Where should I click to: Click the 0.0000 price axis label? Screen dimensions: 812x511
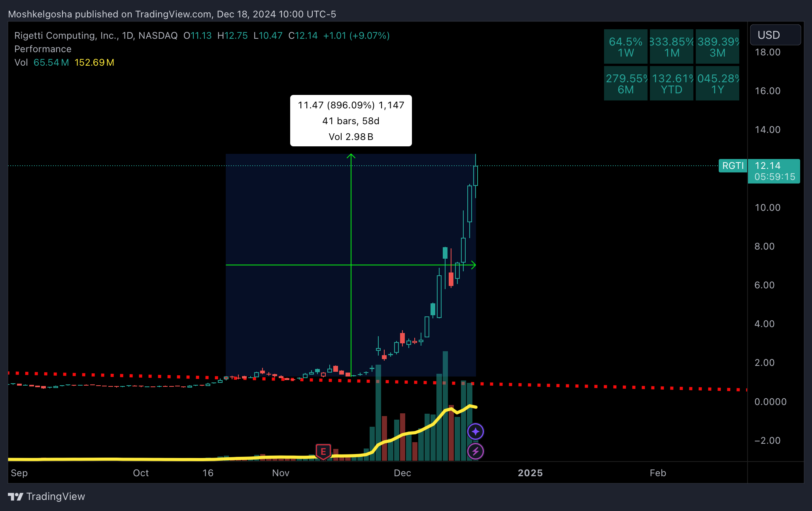[x=770, y=402]
